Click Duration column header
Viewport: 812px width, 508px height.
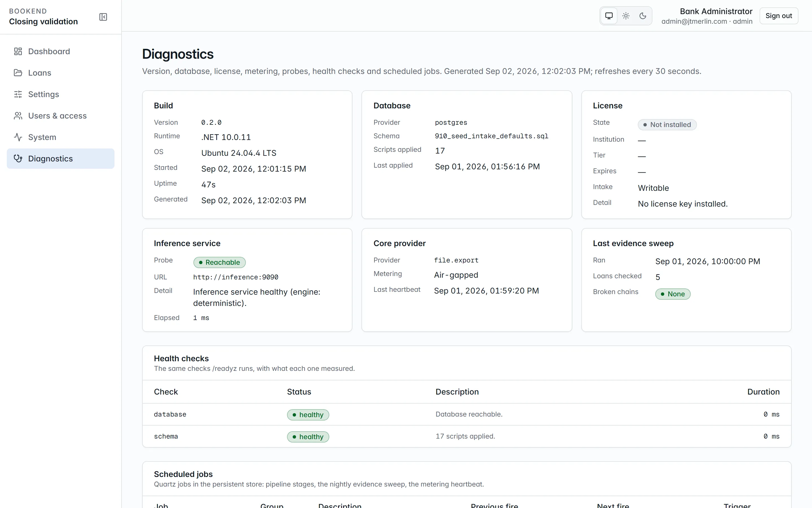(763, 392)
